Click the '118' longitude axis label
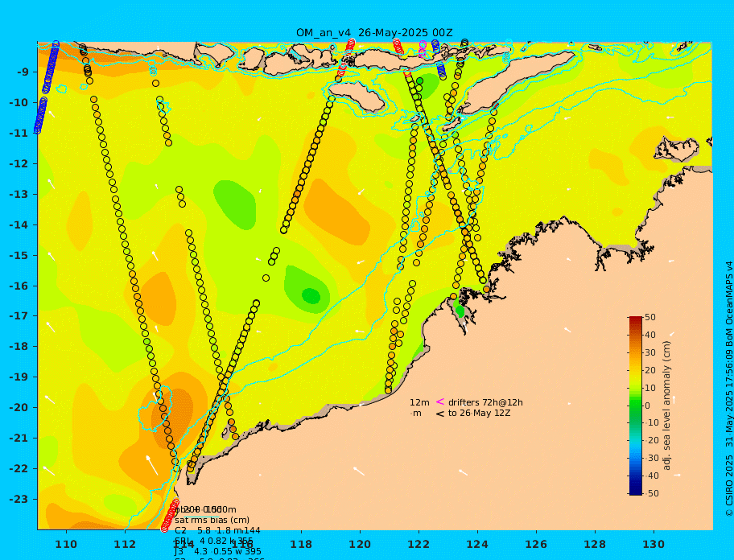This screenshot has height=560, width=734. [301, 544]
